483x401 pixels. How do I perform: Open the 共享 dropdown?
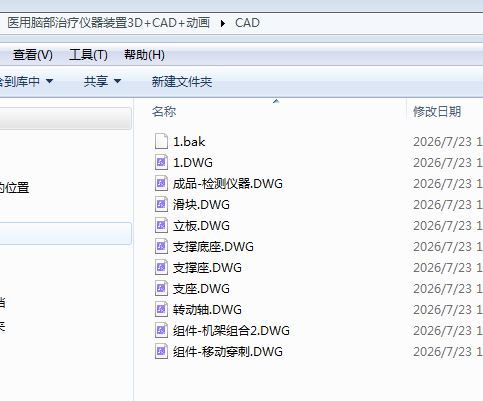(x=102, y=81)
